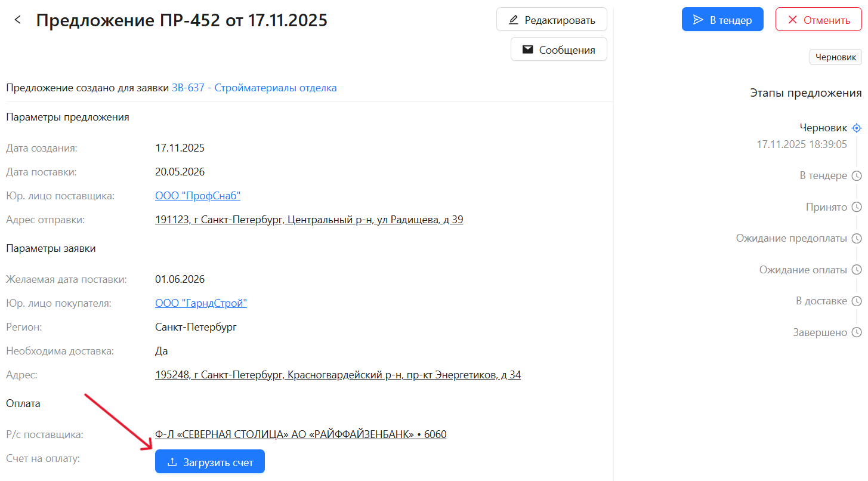Click clock icon next to Ожидание предоплаты
Screen dimensions: 868x481
pos(857,239)
